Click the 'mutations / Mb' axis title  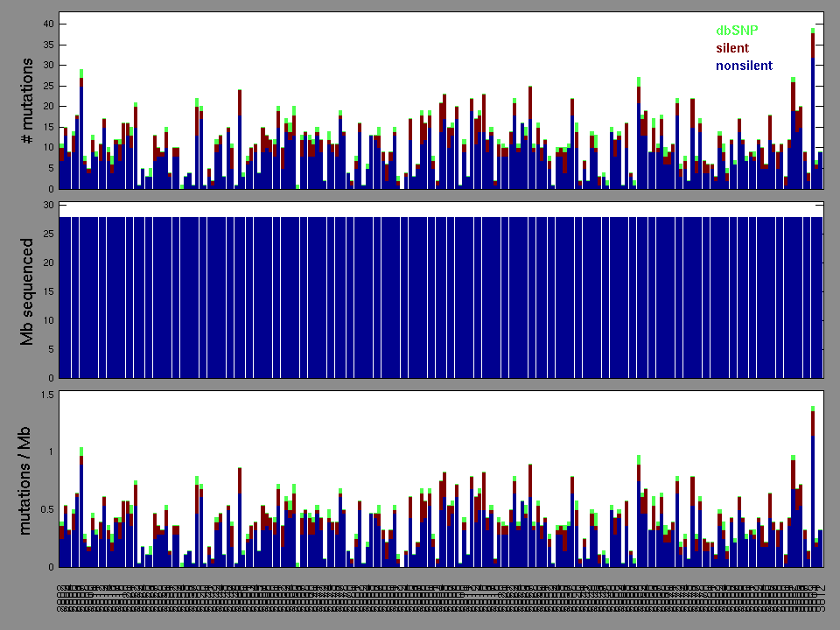click(27, 479)
